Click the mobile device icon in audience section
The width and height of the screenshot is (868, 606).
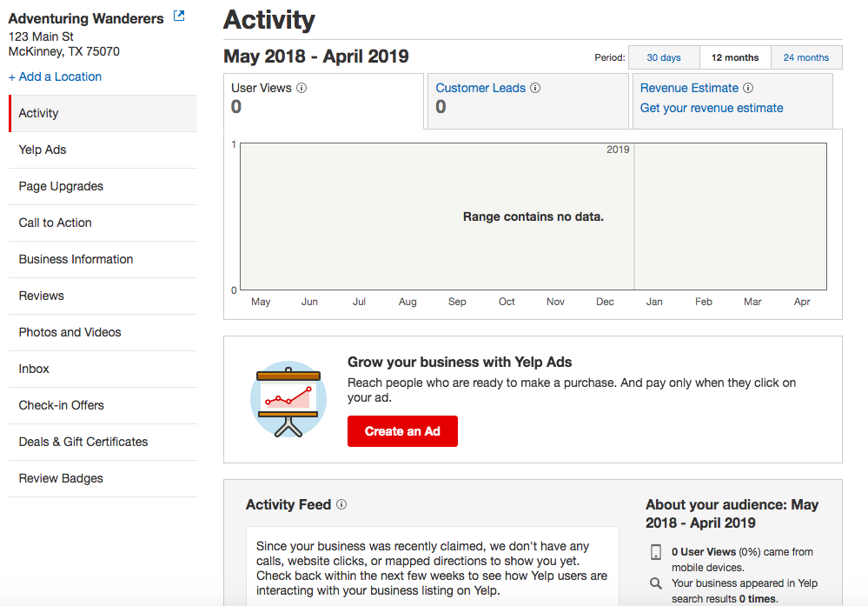(655, 552)
